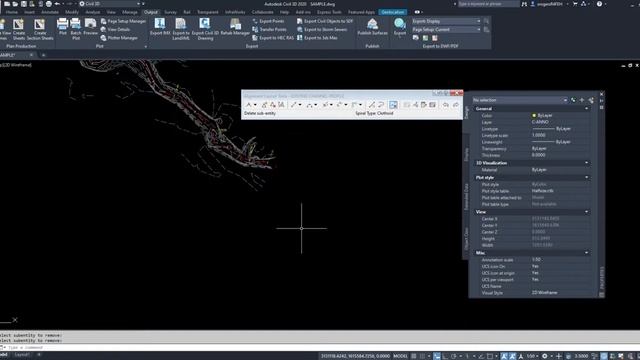Click search keyword or phrase box
This screenshot has height=360, width=640.
[x=488, y=4]
